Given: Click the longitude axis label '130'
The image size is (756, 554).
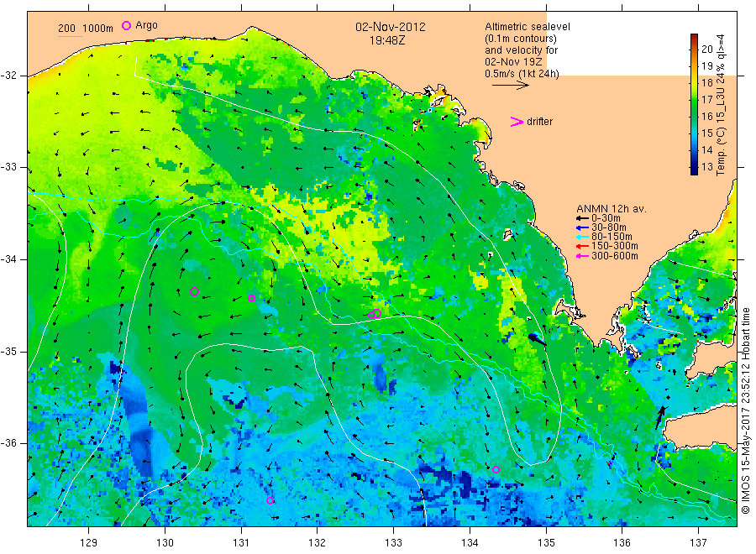Looking at the screenshot, I should point(165,543).
